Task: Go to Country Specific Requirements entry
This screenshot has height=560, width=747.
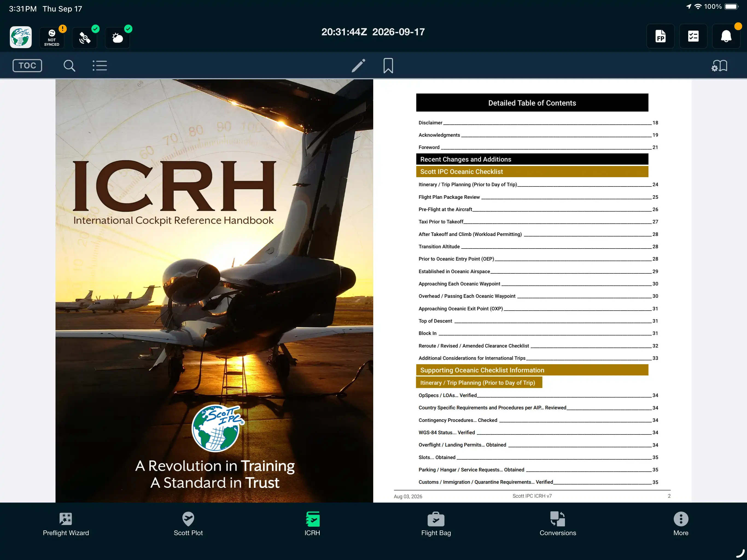Action: (x=538, y=408)
